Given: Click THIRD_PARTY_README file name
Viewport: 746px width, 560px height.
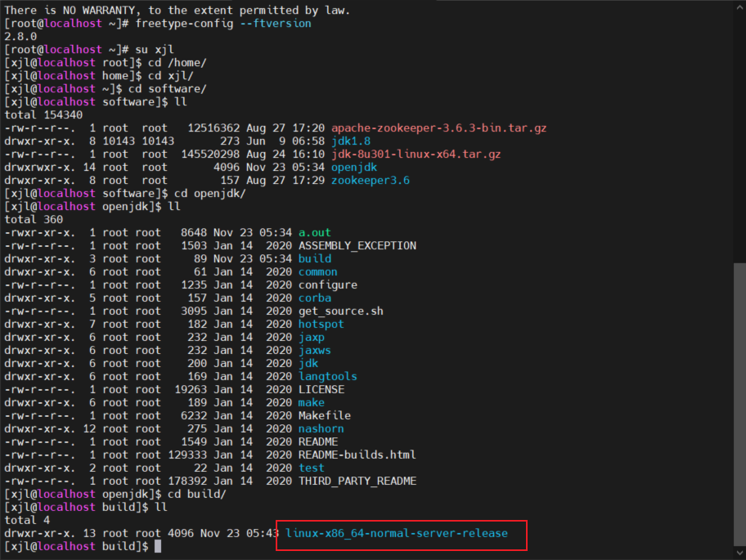Looking at the screenshot, I should (357, 481).
